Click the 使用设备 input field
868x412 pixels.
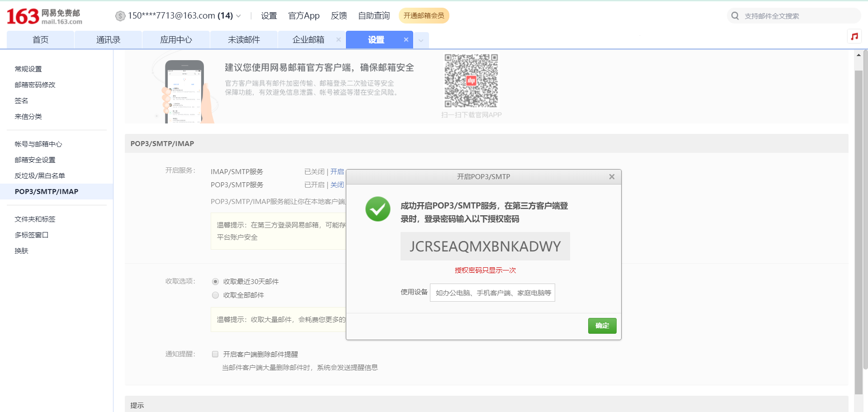click(x=492, y=293)
